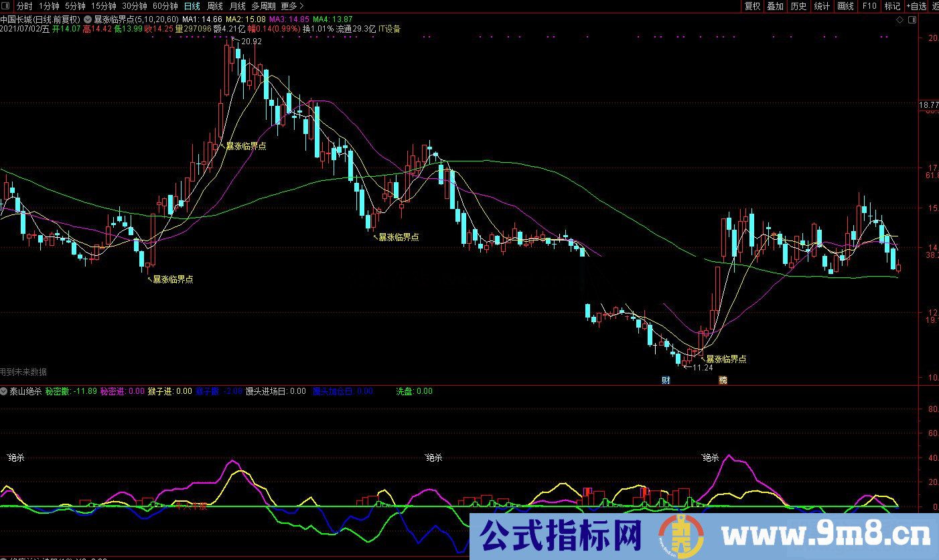Click the 标记 mark button
The image size is (939, 560).
coord(892,6)
